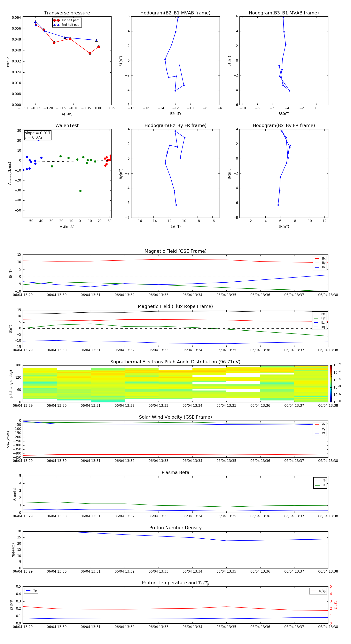Image resolution: width=351 pixels, height=644 pixels.
Task: Select 'Bx' in the GSE magnetic field legend
Action: (320, 259)
